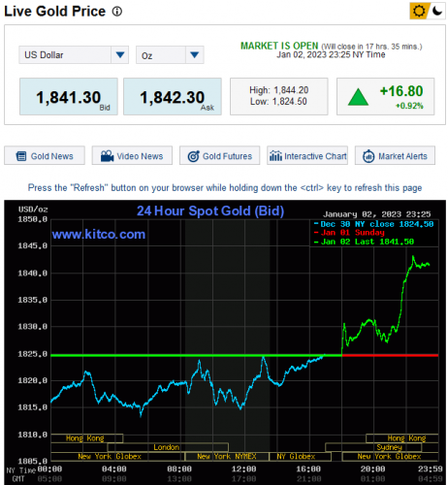Switch to dark mode moon icon
The image size is (448, 485).
(437, 11)
